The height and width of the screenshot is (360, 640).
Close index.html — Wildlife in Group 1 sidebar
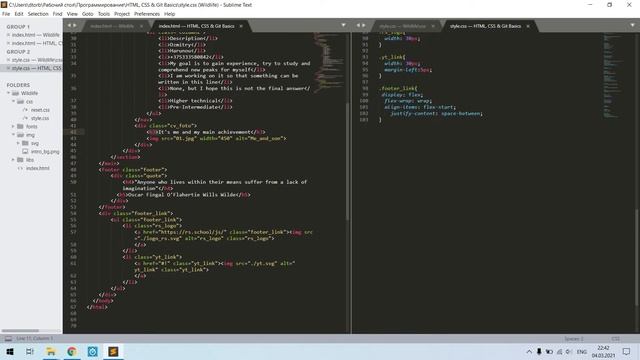[x=8, y=35]
